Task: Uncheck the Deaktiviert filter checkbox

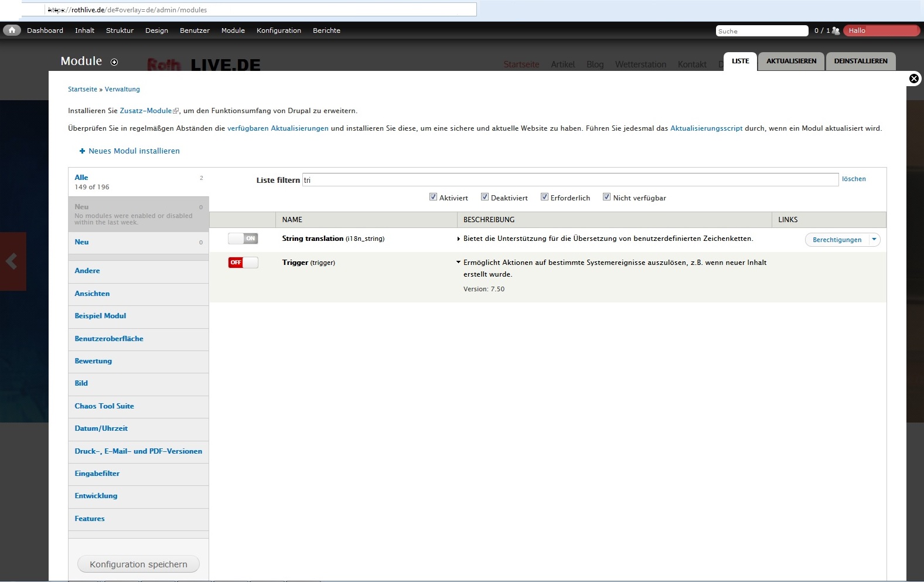Action: click(x=485, y=197)
